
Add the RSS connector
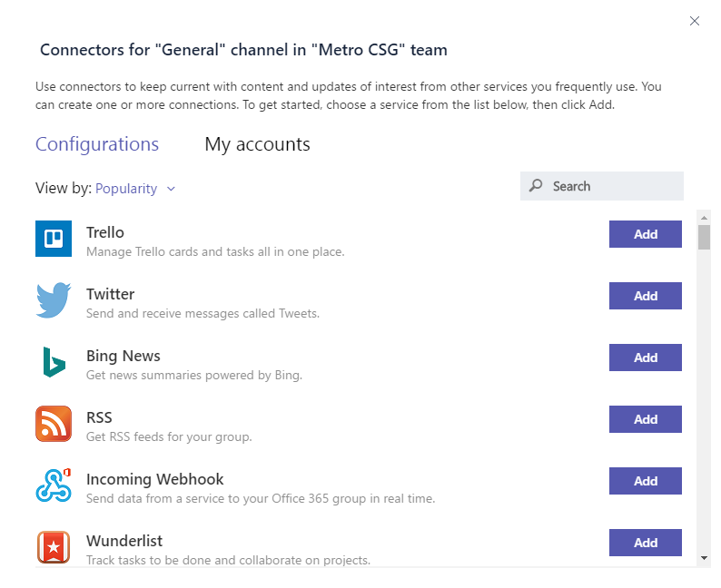[645, 419]
